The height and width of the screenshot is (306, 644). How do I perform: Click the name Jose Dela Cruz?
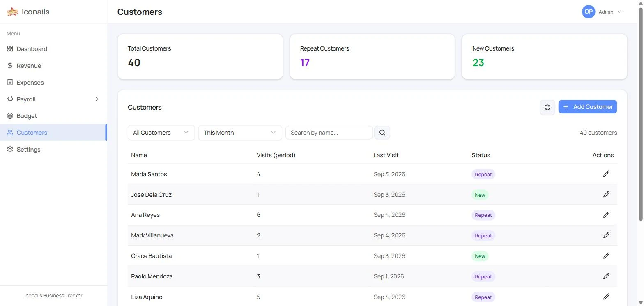point(151,195)
